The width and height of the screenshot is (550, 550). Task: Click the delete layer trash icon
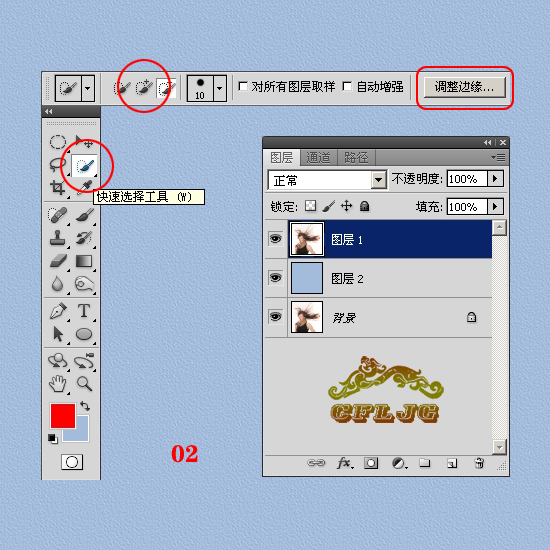tap(479, 463)
